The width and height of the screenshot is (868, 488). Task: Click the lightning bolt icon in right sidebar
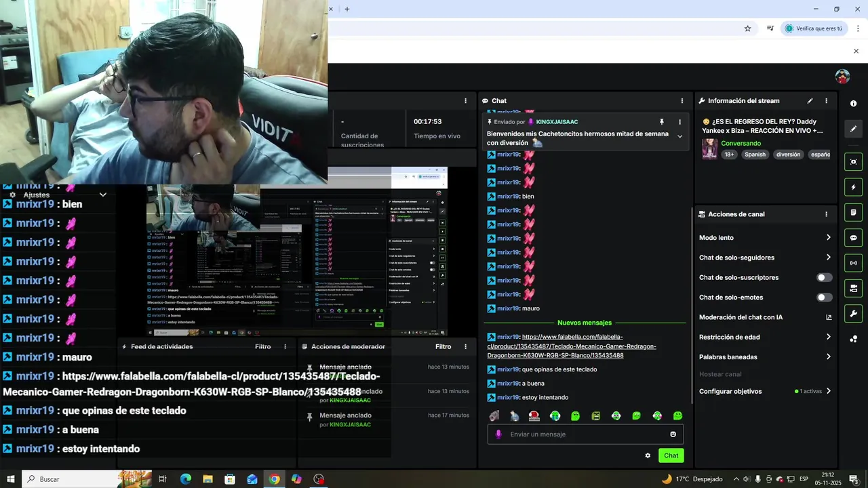(x=853, y=187)
